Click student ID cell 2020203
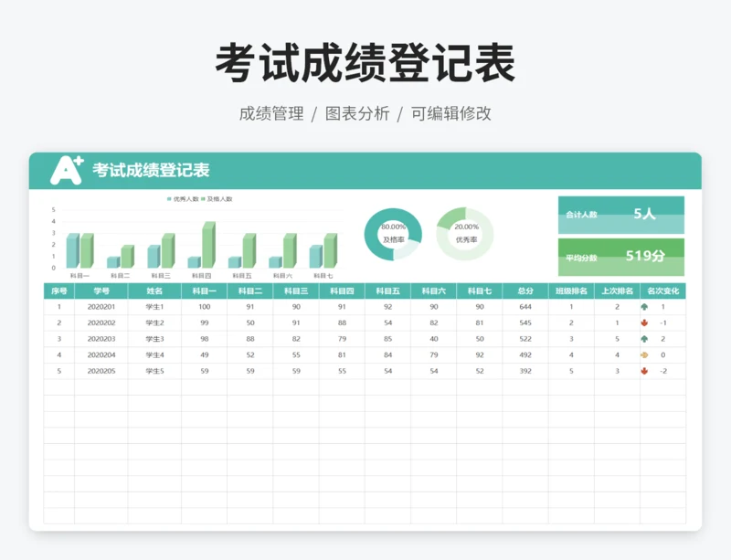Viewport: 731px width, 560px height. pos(101,339)
